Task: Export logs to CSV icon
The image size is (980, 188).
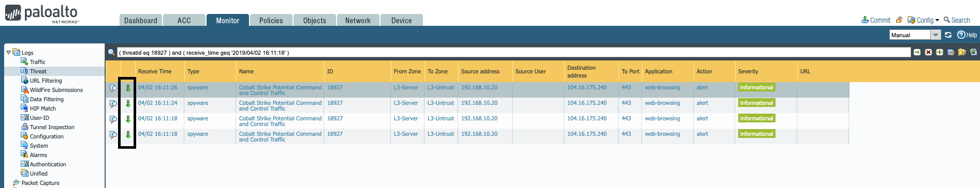Action: coord(973,52)
